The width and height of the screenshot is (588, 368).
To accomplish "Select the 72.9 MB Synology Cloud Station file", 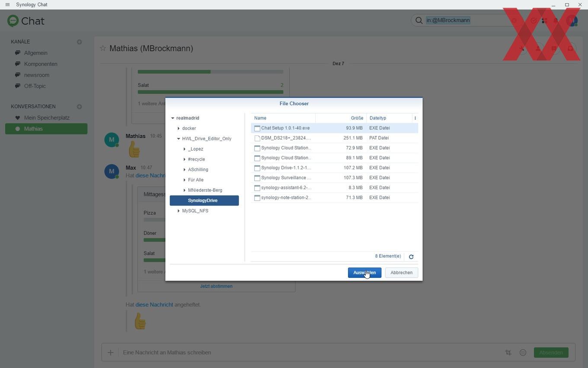I will click(334, 148).
